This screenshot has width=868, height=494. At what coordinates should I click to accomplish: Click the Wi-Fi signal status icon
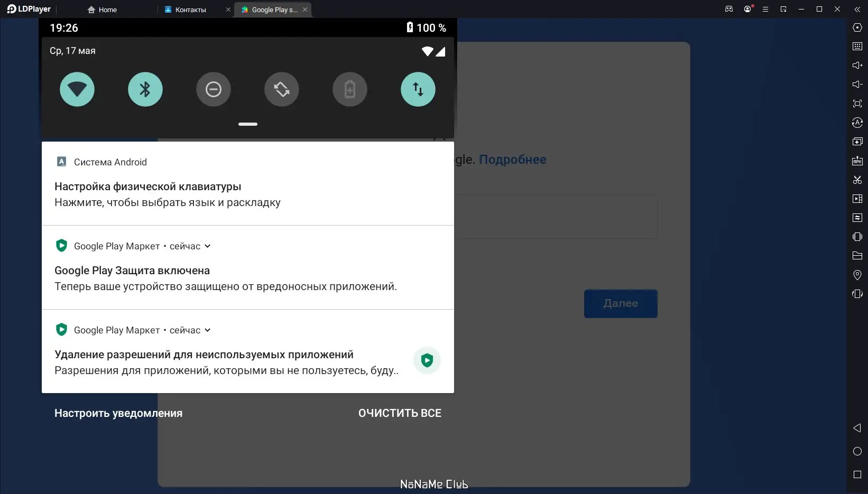coord(427,51)
